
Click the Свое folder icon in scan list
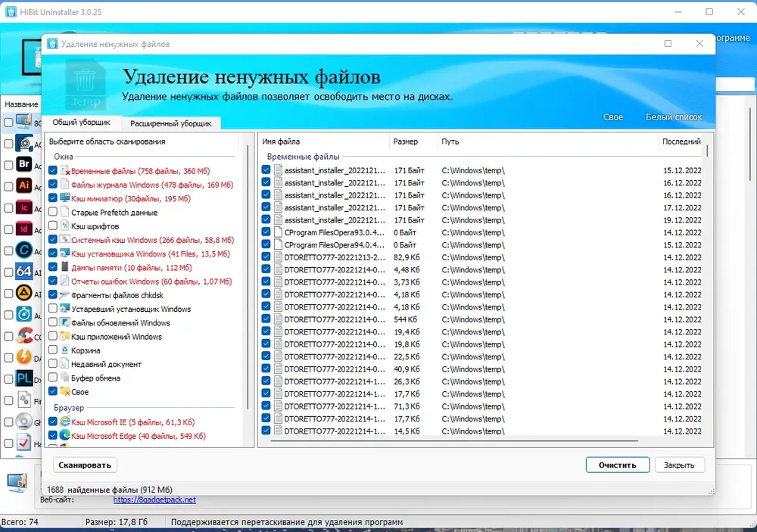coord(64,391)
